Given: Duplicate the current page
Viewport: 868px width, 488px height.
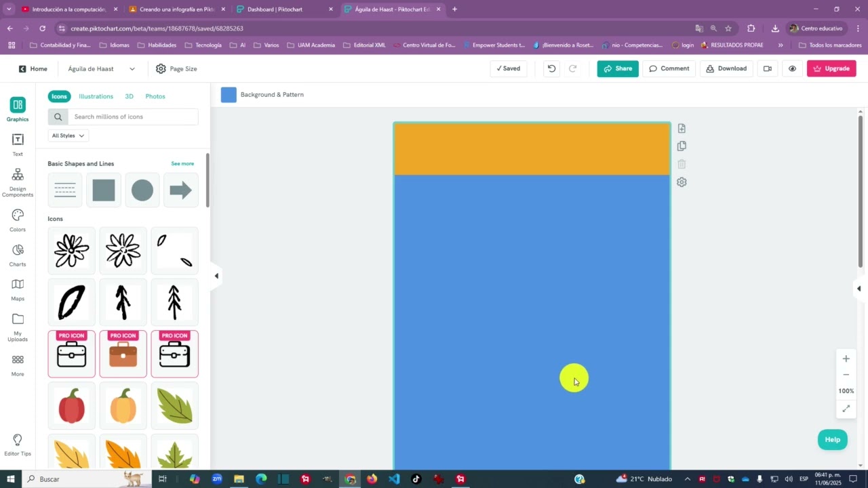Looking at the screenshot, I should point(682,146).
